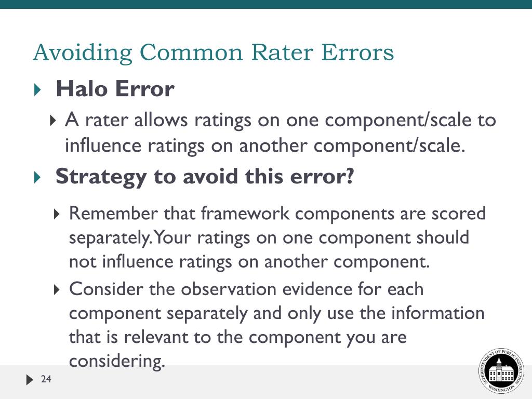Click the line starting "A rater allows ratings"
The width and height of the screenshot is (532, 399).
click(x=281, y=121)
